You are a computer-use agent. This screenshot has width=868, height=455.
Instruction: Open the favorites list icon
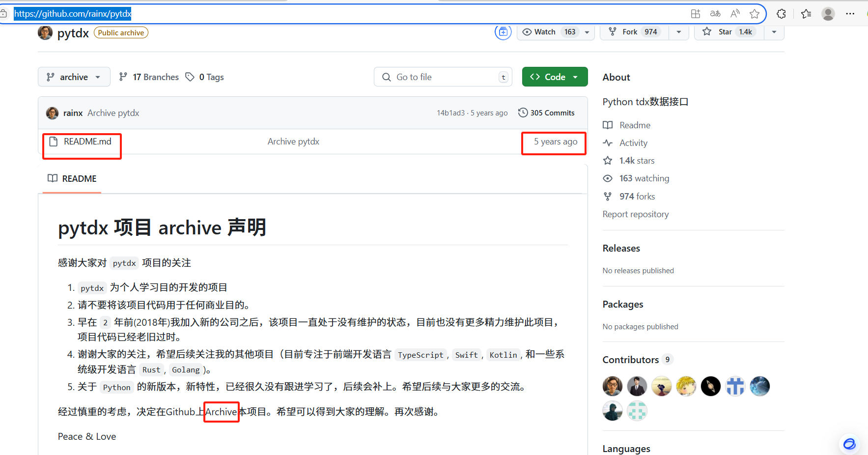[x=806, y=14]
